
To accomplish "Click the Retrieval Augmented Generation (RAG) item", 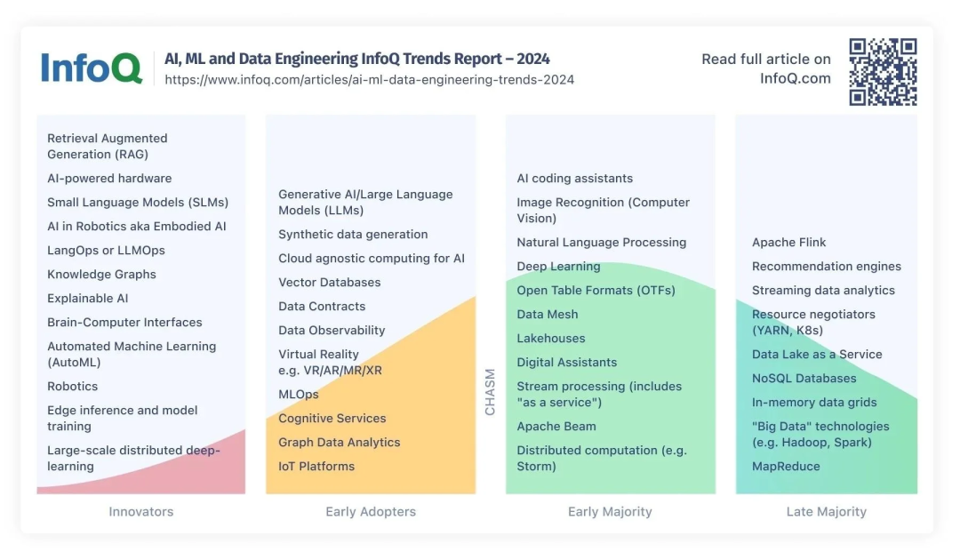I will tap(108, 147).
